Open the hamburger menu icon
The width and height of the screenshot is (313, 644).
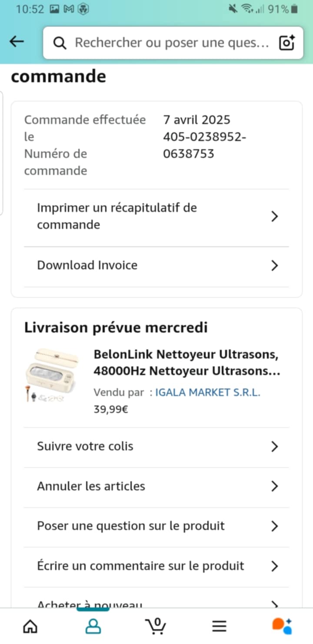(219, 626)
